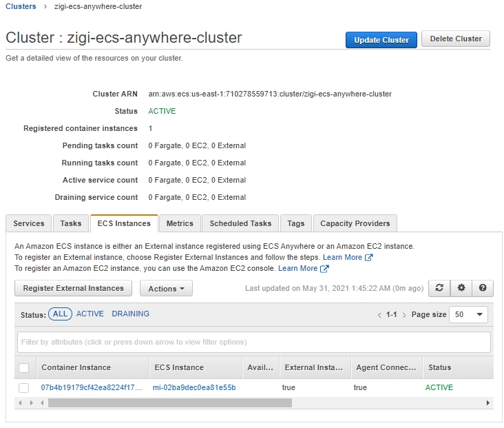Viewport: 504px width, 428px height.
Task: Open the external link icon after the Register External Instances sentence
Action: click(x=368, y=257)
